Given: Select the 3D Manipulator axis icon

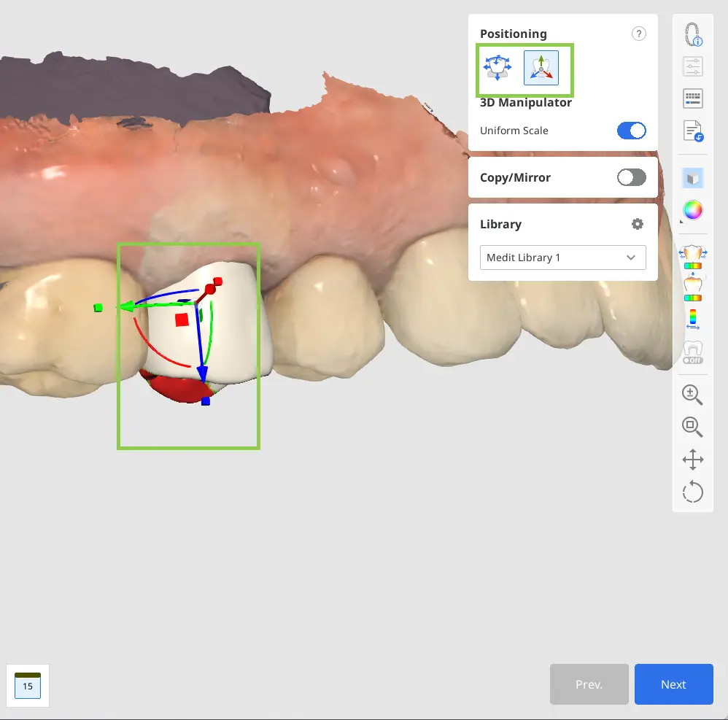Looking at the screenshot, I should tap(541, 68).
